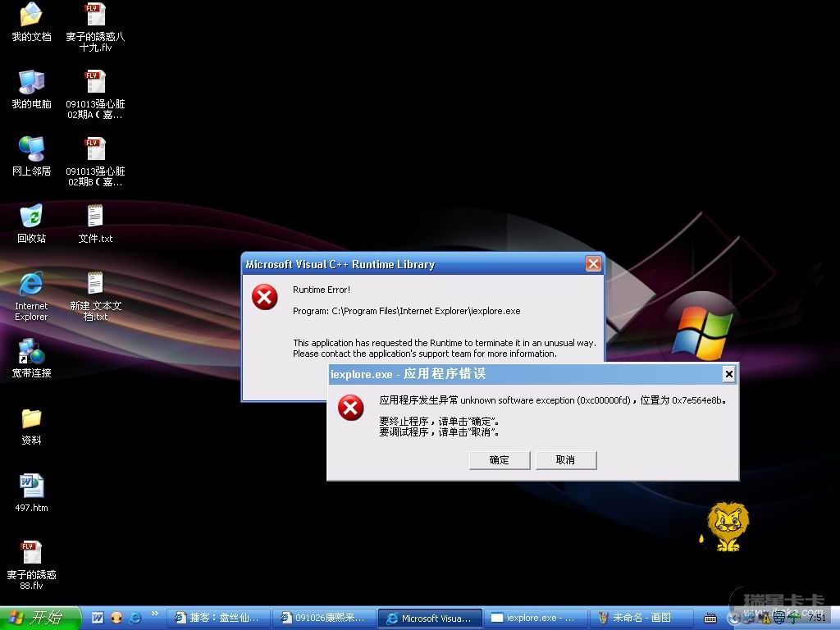Select the 091013强心脏02期A flv file
This screenshot has height=630, width=840.
tap(95, 94)
